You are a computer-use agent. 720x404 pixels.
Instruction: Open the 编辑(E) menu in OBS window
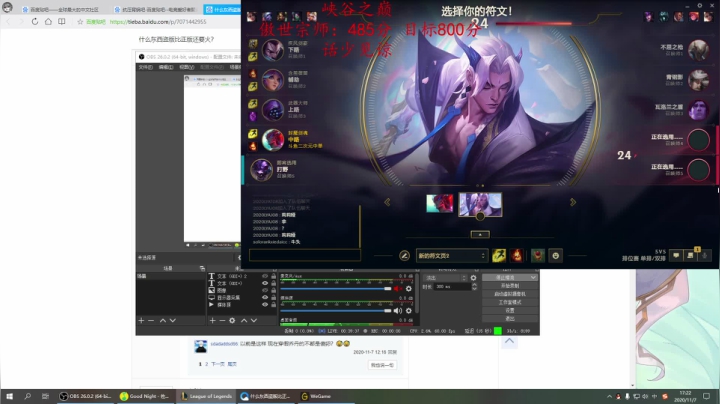click(x=166, y=67)
